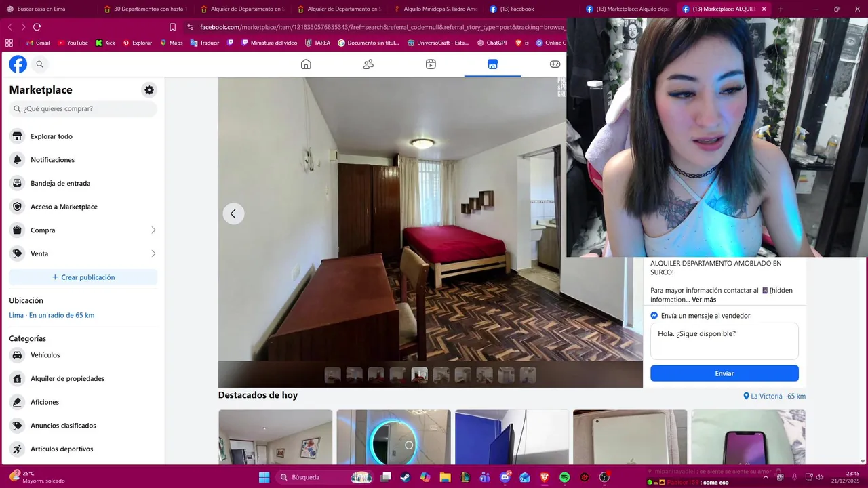Viewport: 868px width, 488px height.
Task: Open the browser apps grid icon in bookmarks bar
Action: click(9, 43)
